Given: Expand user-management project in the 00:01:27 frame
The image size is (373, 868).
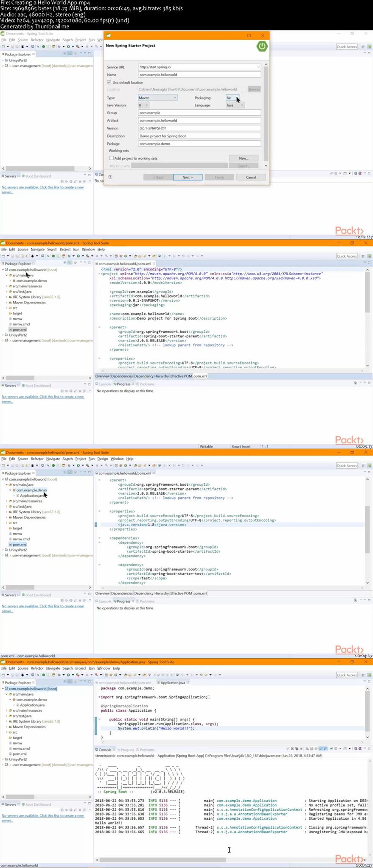Looking at the screenshot, I should [3, 66].
